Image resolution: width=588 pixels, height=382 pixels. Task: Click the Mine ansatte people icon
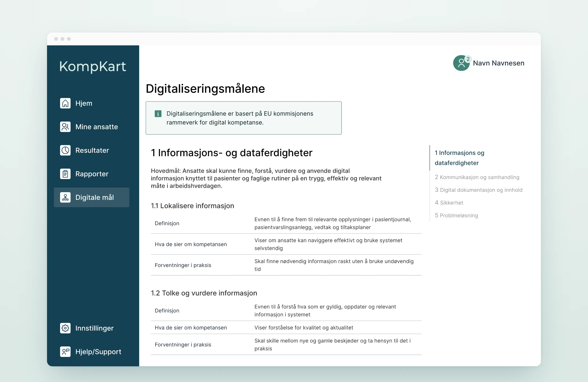click(65, 127)
